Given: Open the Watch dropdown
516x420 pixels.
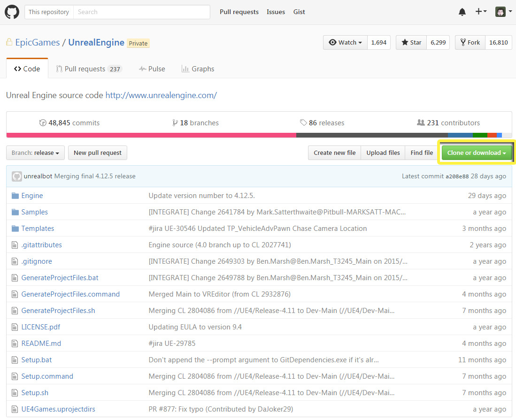Looking at the screenshot, I should (345, 42).
